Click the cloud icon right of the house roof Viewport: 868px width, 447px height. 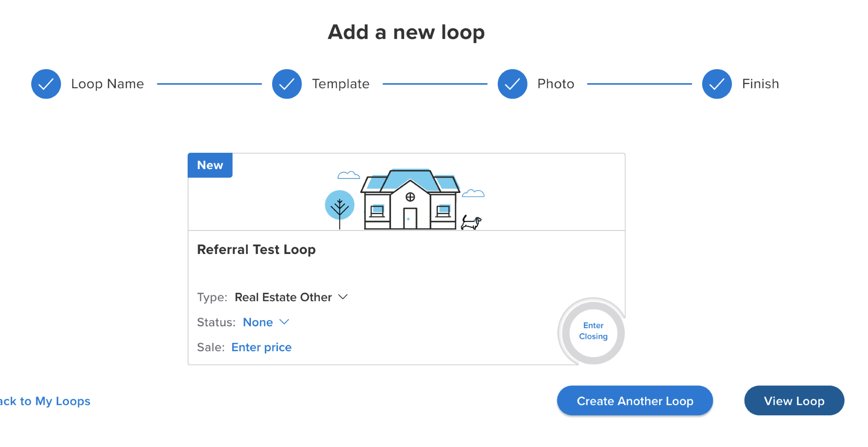473,193
